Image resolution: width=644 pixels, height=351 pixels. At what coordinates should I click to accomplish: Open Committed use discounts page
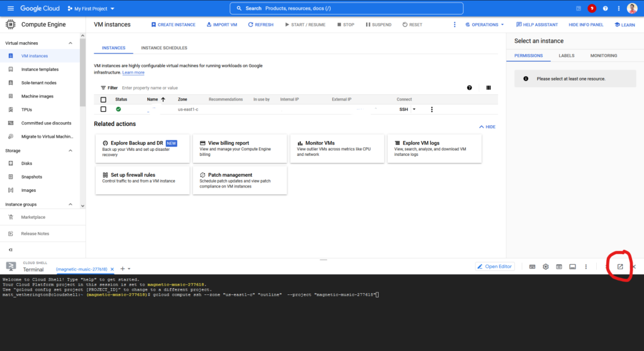point(46,123)
